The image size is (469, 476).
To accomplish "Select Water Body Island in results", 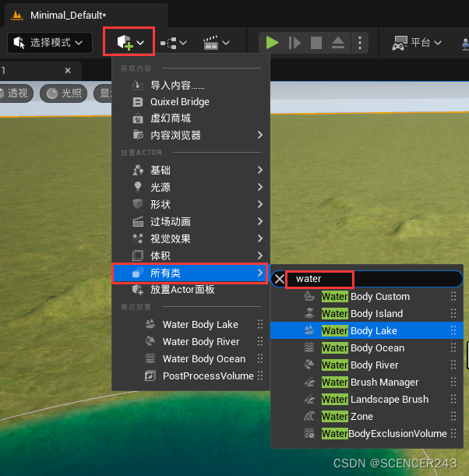I will (367, 313).
